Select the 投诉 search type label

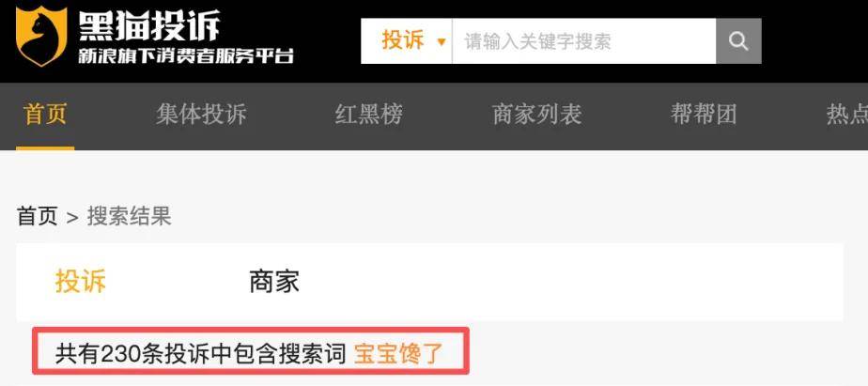click(403, 40)
